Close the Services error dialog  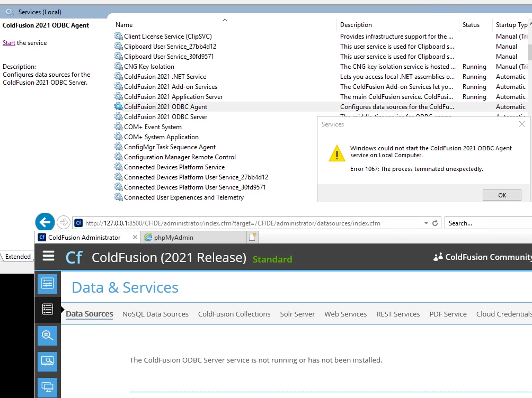coord(522,124)
